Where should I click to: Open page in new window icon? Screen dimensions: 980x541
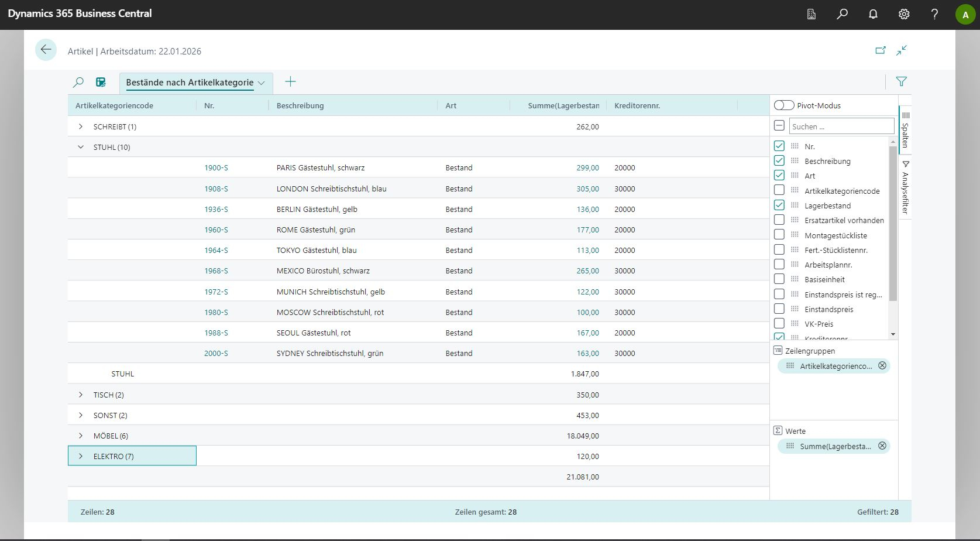[x=880, y=50]
